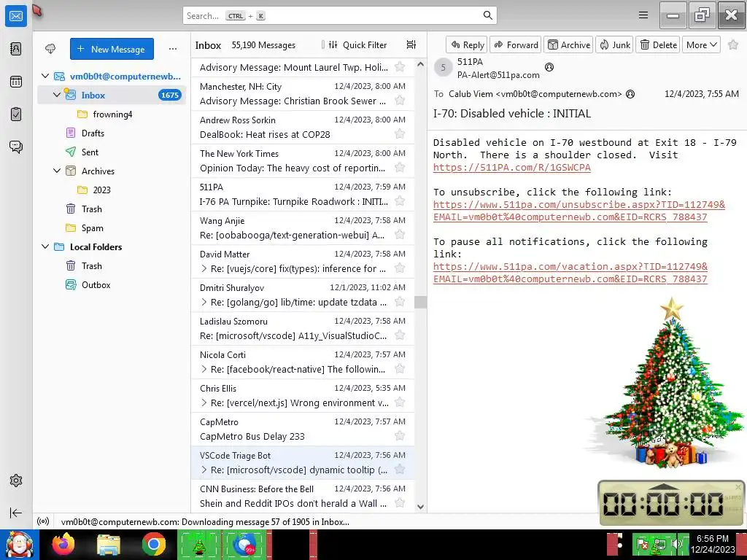Open the Tasks space
The image size is (747, 560).
pyautogui.click(x=16, y=114)
